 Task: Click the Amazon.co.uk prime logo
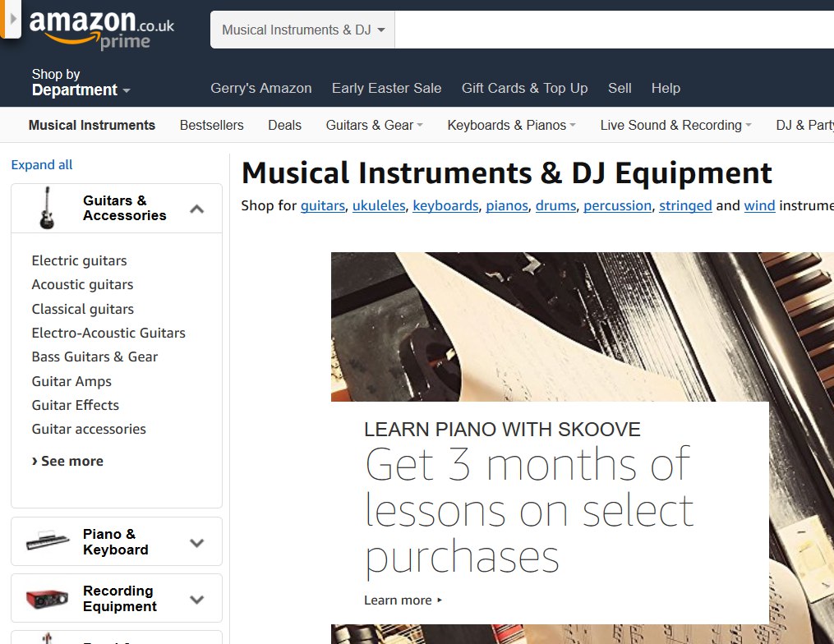pyautogui.click(x=102, y=30)
